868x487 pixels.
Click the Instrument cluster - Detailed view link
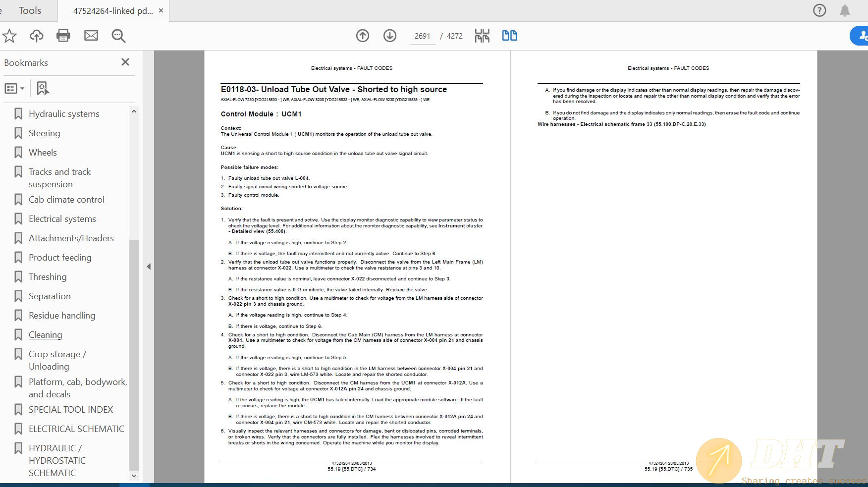point(356,228)
